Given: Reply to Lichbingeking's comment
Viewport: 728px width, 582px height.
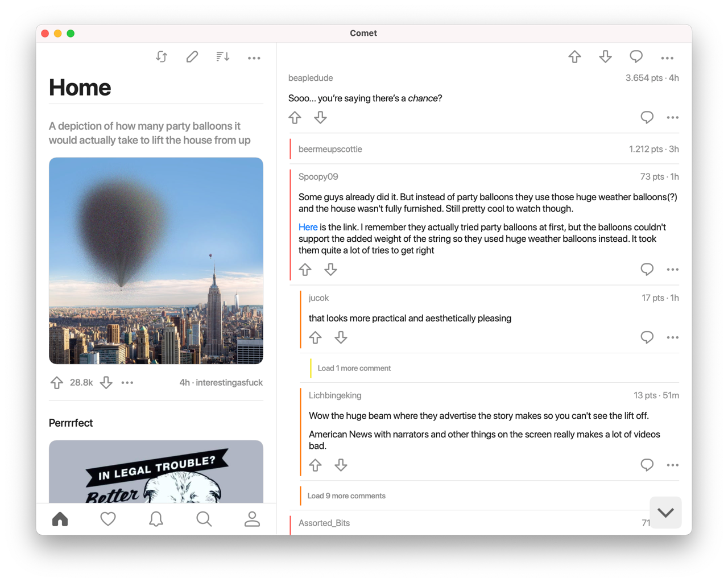Looking at the screenshot, I should click(x=647, y=465).
